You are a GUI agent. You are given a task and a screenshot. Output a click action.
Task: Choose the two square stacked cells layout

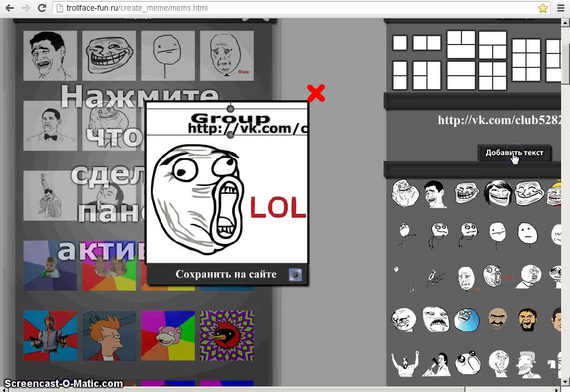click(400, 75)
